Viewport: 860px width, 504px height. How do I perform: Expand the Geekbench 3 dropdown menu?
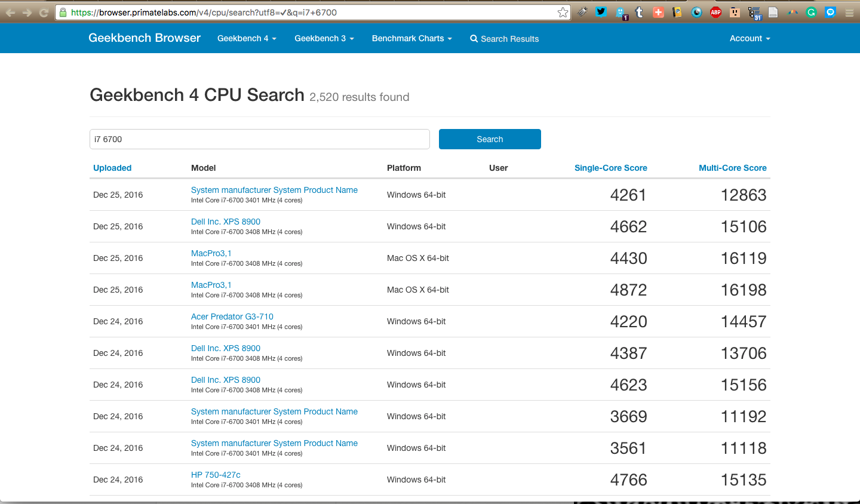(x=324, y=38)
